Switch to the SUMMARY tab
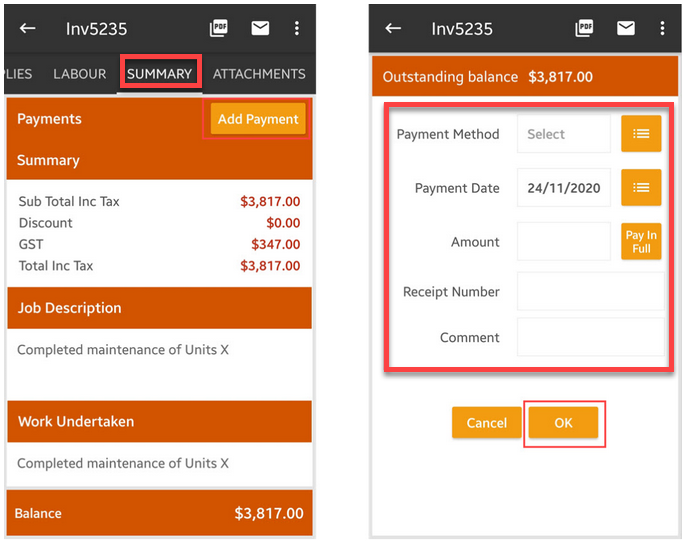 point(160,74)
